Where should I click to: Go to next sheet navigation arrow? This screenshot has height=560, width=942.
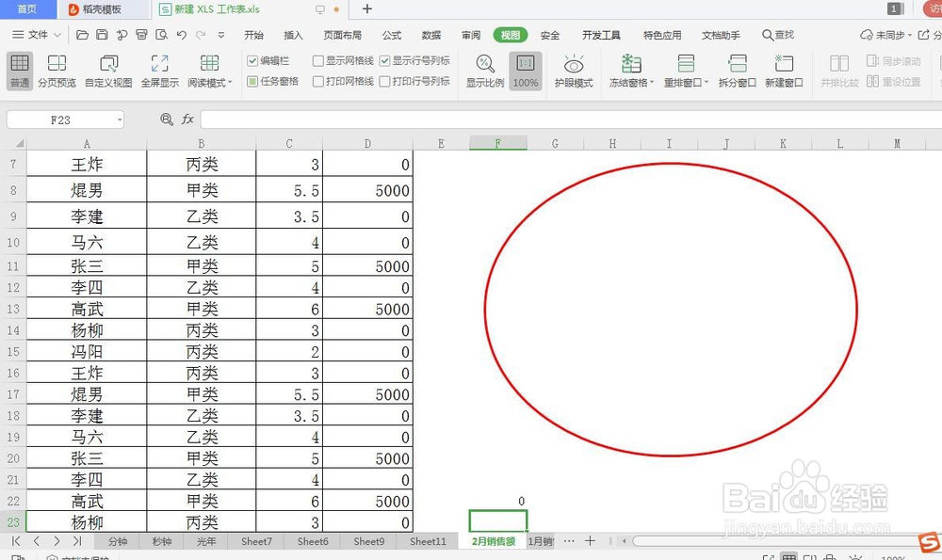click(57, 541)
